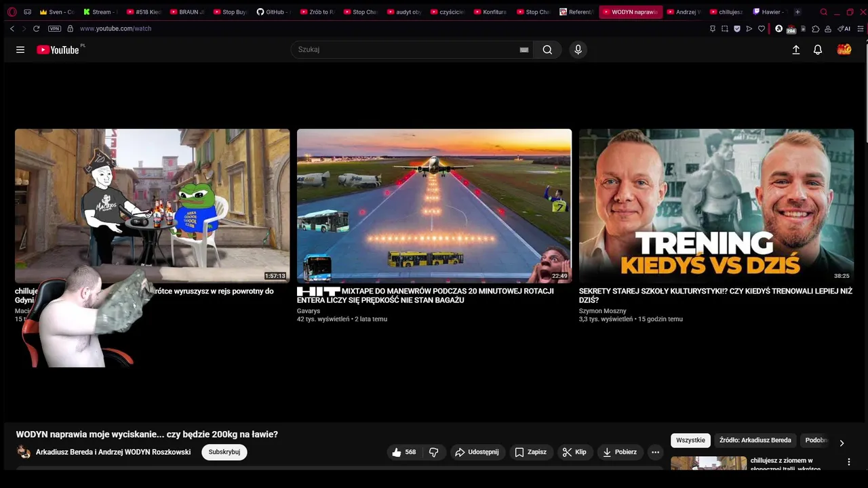
Task: Click the Udostępnij share button
Action: click(x=477, y=452)
